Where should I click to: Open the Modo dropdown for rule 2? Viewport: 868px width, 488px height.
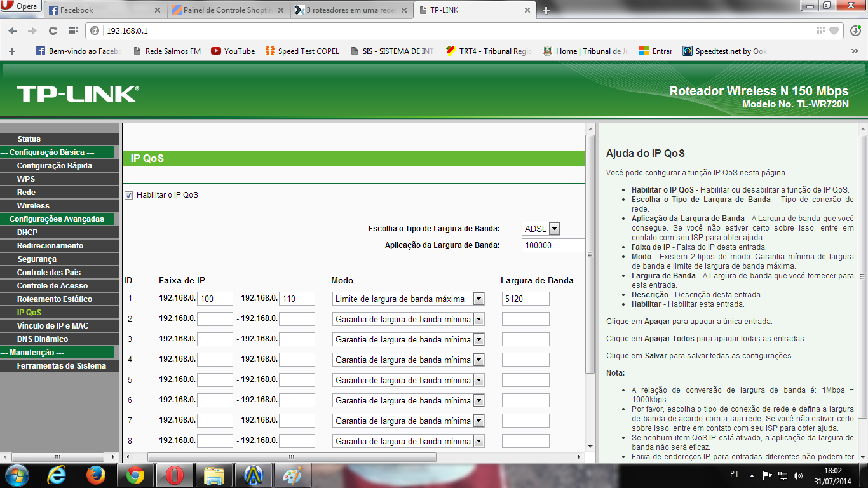[x=408, y=319]
